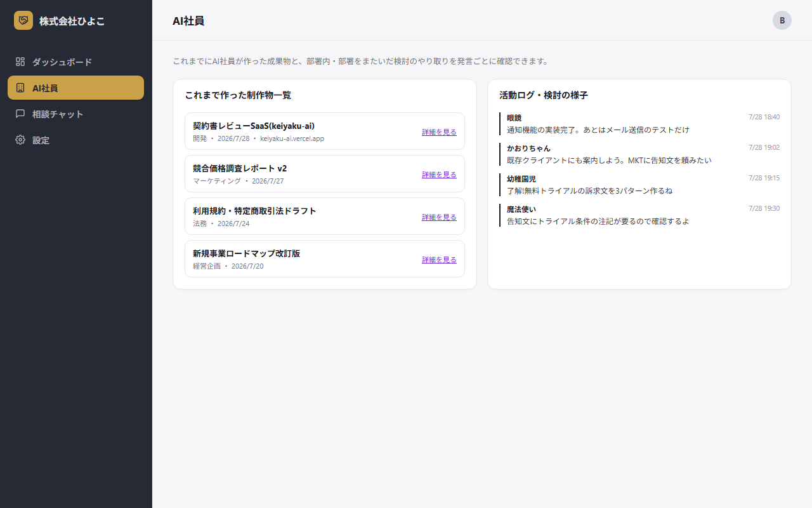Image resolution: width=812 pixels, height=508 pixels.
Task: Click the 7/28 19:30 timestamp
Action: 764,208
